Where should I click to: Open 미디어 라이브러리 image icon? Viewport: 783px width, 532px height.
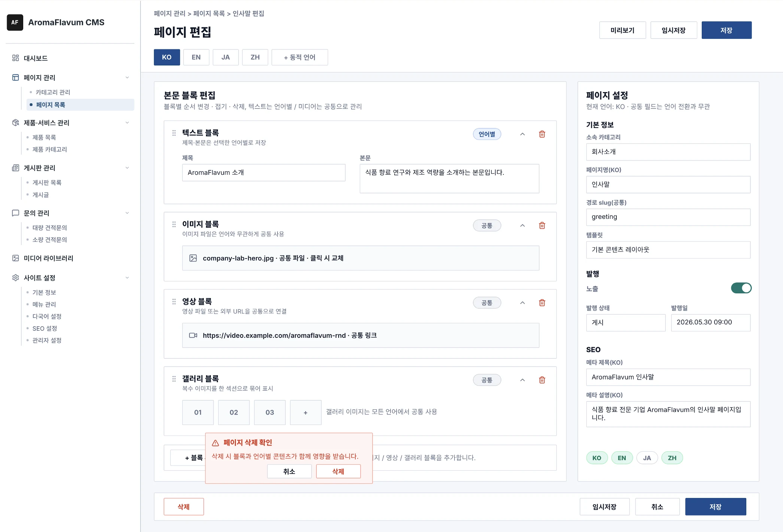(15, 258)
